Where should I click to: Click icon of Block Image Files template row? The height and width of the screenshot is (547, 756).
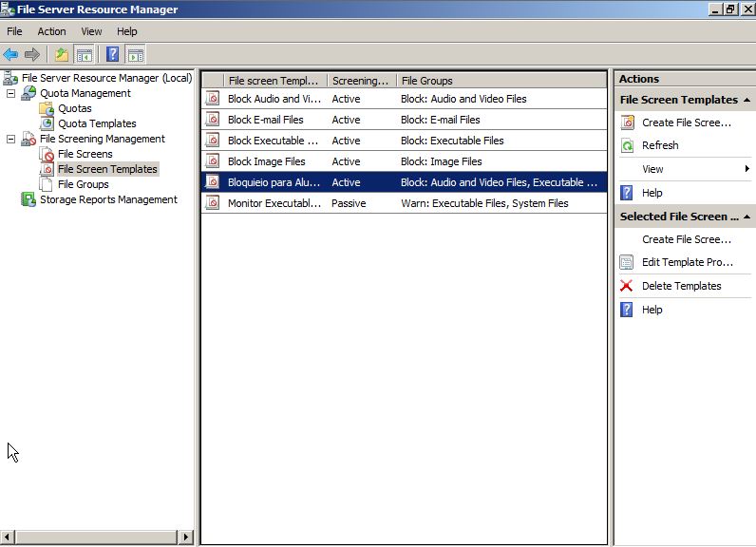click(x=213, y=161)
